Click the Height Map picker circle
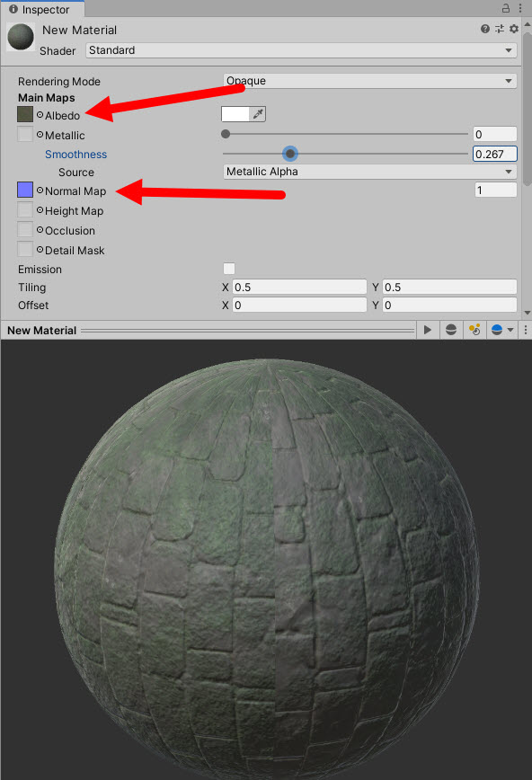The image size is (532, 780). click(40, 210)
